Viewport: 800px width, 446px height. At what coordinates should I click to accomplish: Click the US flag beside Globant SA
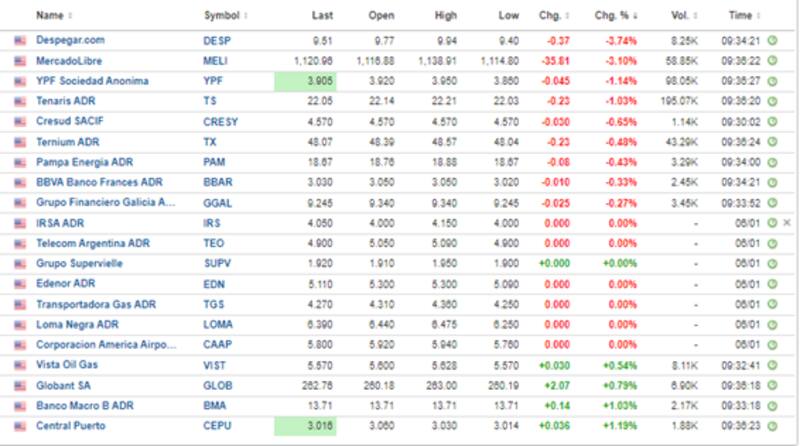[20, 385]
